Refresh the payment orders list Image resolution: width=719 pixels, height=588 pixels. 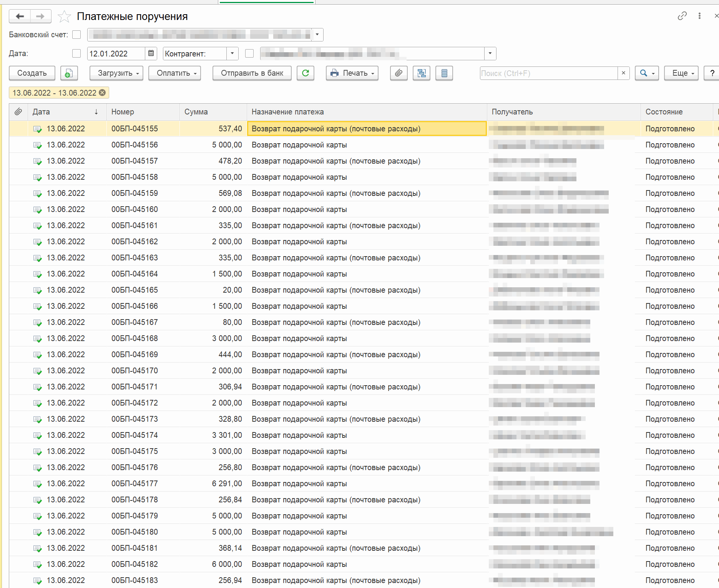306,73
